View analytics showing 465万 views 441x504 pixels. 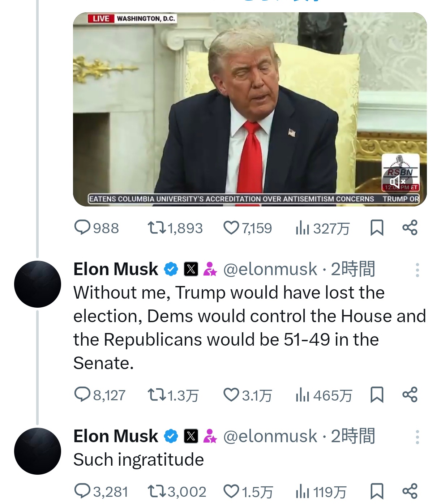coord(303,395)
